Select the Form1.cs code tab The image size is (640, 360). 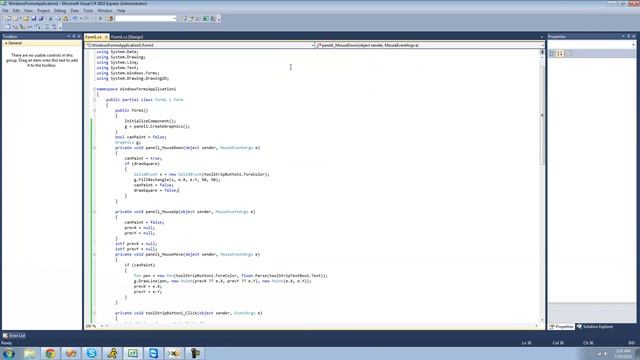[x=93, y=37]
